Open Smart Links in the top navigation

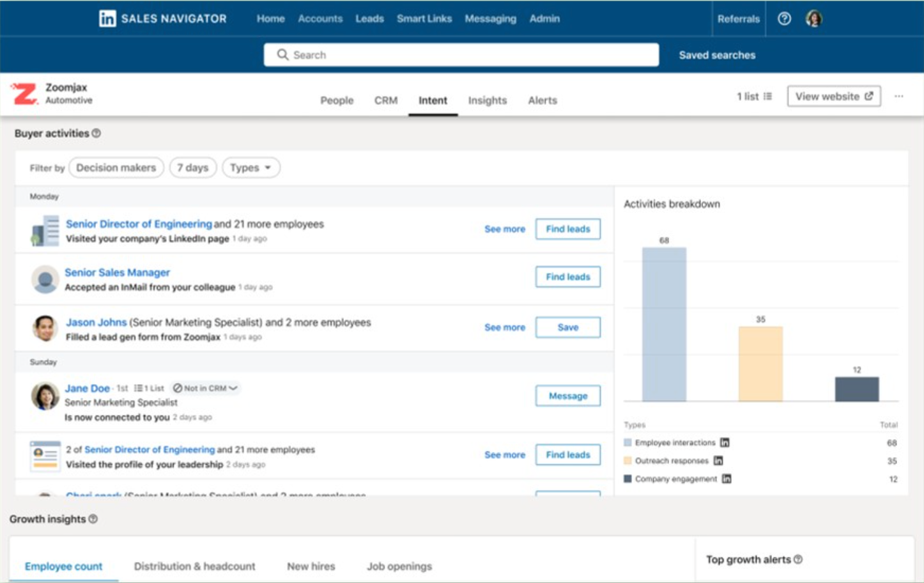click(x=424, y=19)
